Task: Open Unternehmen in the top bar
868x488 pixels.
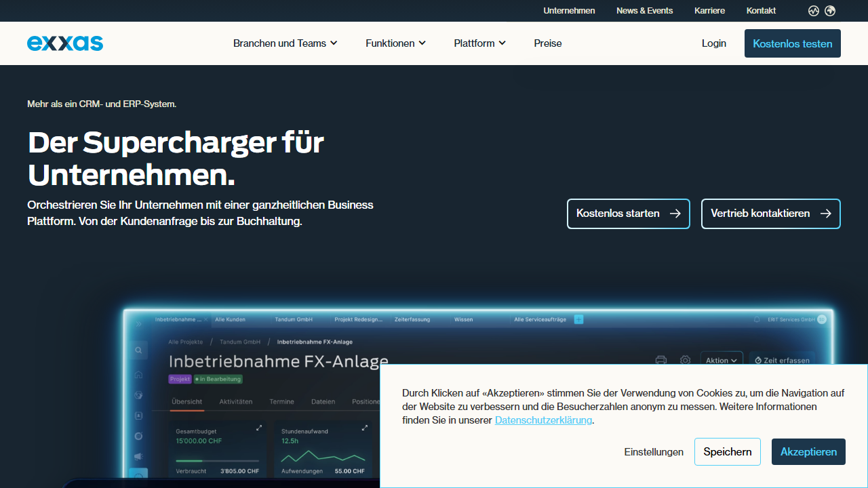Action: point(569,11)
